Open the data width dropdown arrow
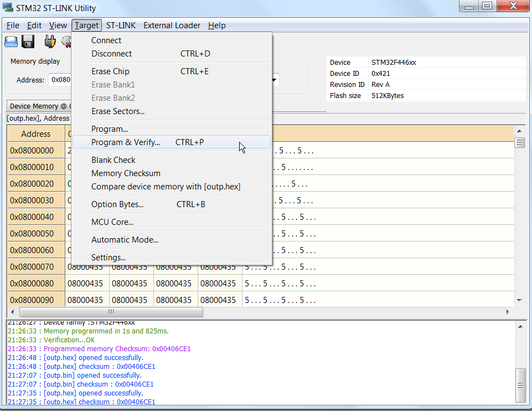 [x=274, y=80]
